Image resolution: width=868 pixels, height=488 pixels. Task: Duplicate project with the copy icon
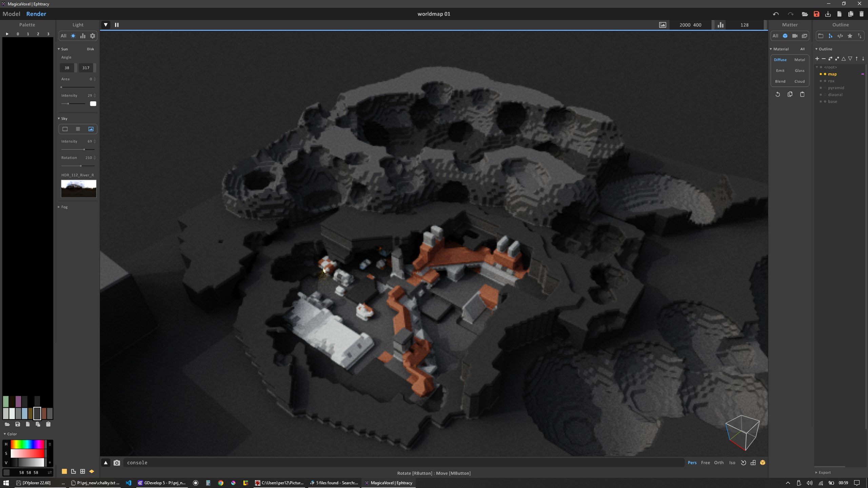(x=851, y=14)
